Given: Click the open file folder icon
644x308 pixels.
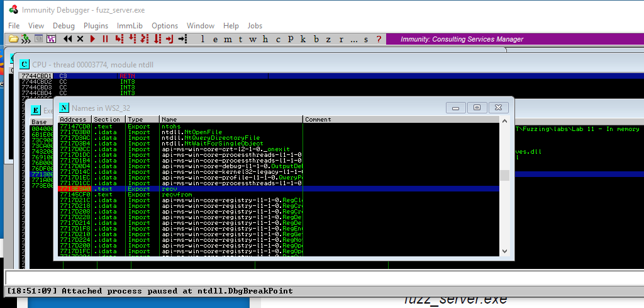Looking at the screenshot, I should (x=14, y=39).
